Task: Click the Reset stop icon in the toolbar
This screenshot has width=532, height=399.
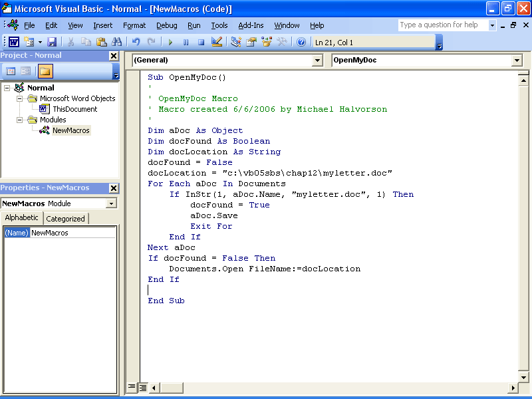Action: click(201, 42)
